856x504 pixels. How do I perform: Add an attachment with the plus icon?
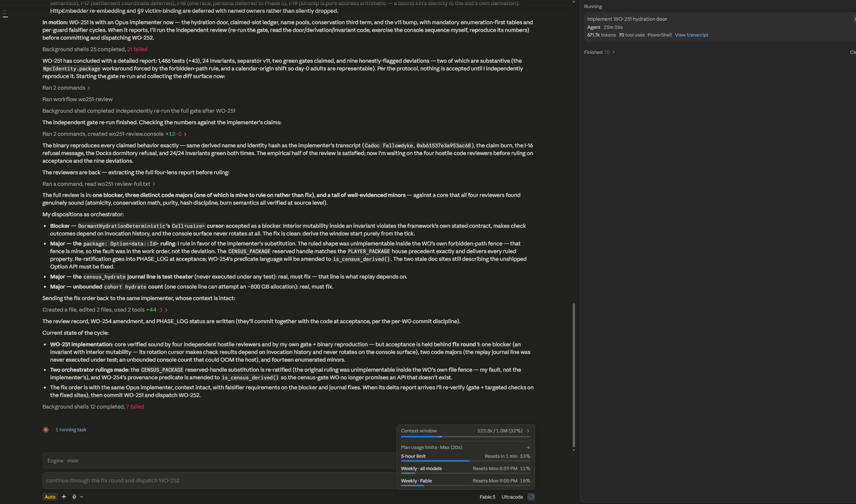(x=64, y=497)
